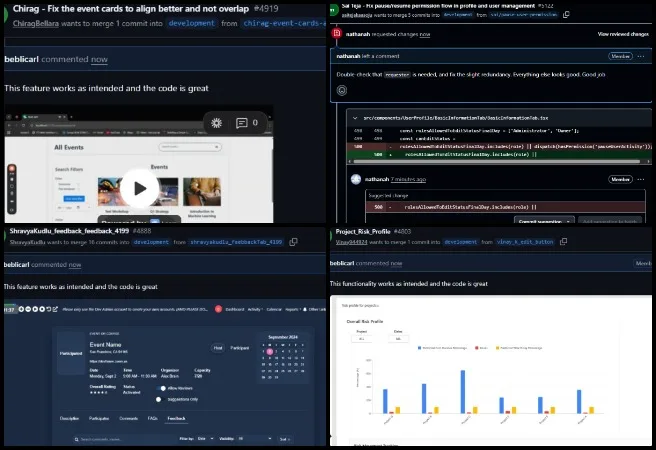Image resolution: width=656 pixels, height=450 pixels.
Task: Copy branch name in Sai Teja pull request
Action: [x=566, y=15]
